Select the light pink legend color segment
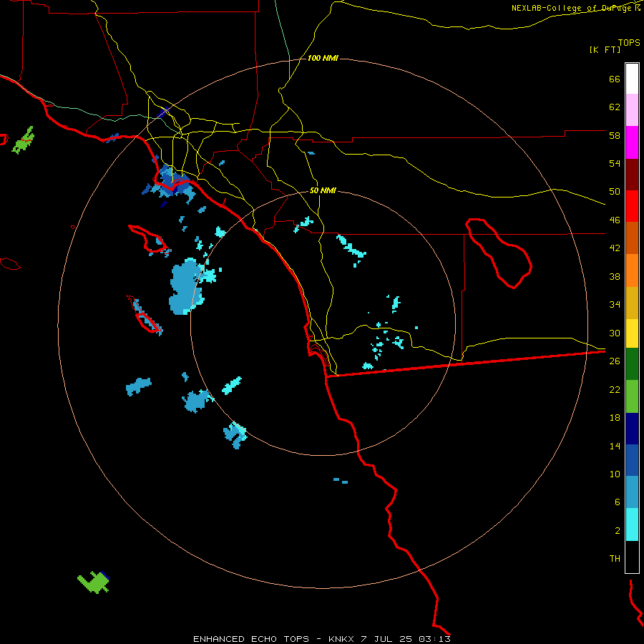Viewport: 644px width, 644px height. pyautogui.click(x=632, y=110)
